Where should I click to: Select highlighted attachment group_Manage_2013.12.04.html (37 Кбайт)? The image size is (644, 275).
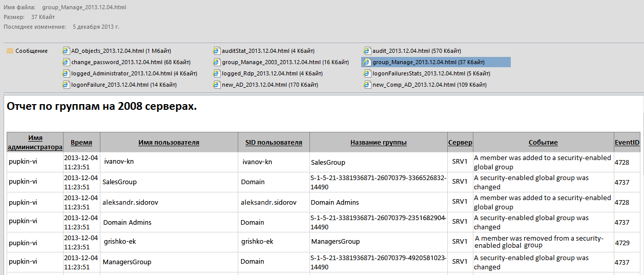[436, 62]
